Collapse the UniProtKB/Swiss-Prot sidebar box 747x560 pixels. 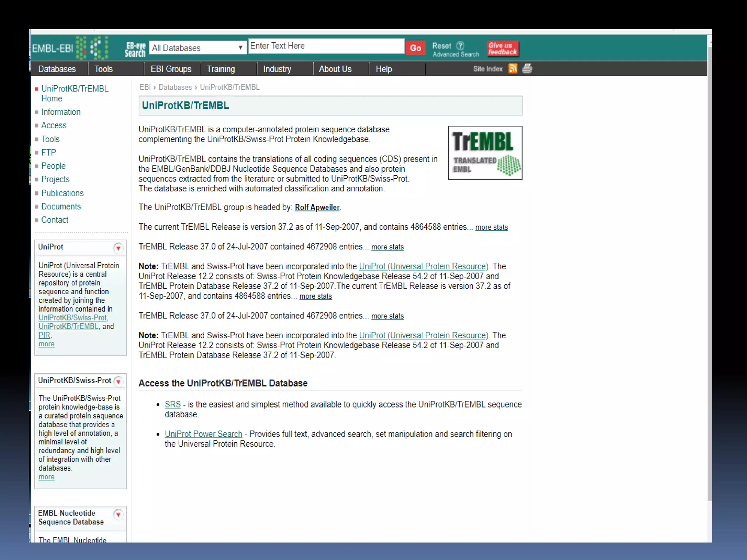click(118, 381)
